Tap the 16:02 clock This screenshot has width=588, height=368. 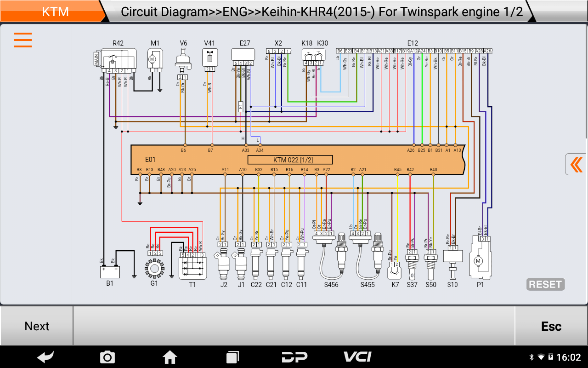tap(569, 357)
